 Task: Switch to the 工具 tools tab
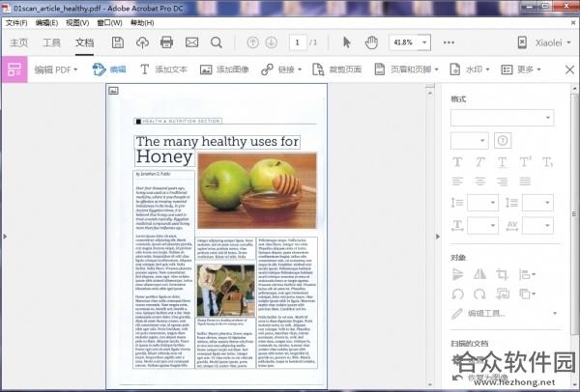[x=51, y=42]
